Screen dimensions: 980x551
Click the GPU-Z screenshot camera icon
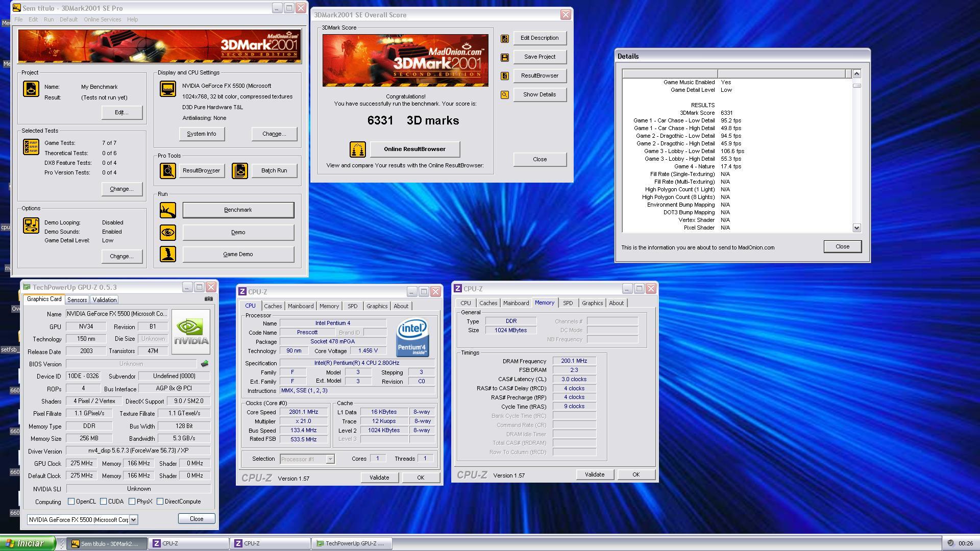click(209, 299)
